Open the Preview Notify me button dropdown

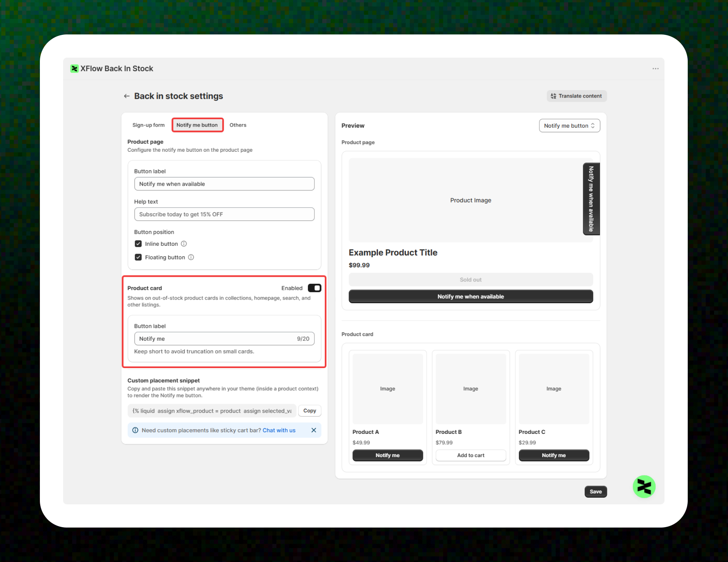[569, 126]
